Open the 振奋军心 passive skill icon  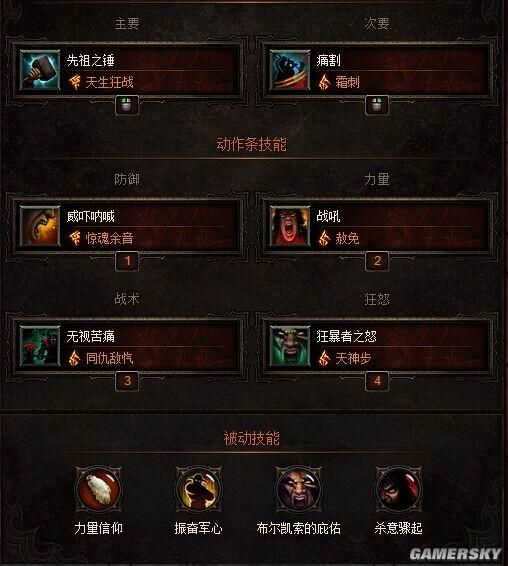pos(198,489)
